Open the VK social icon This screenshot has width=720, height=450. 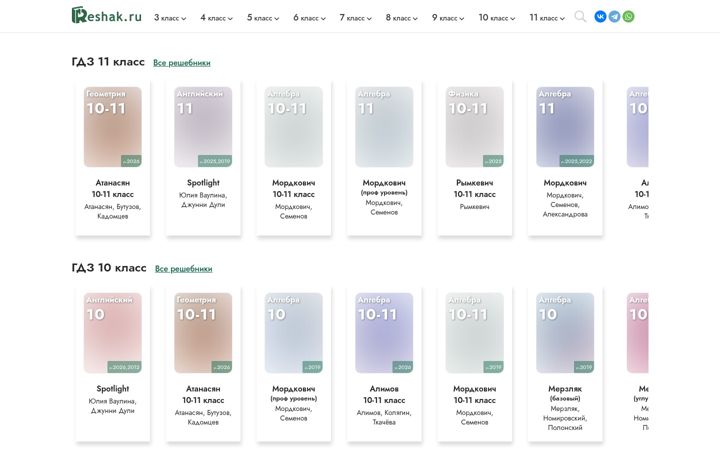600,17
